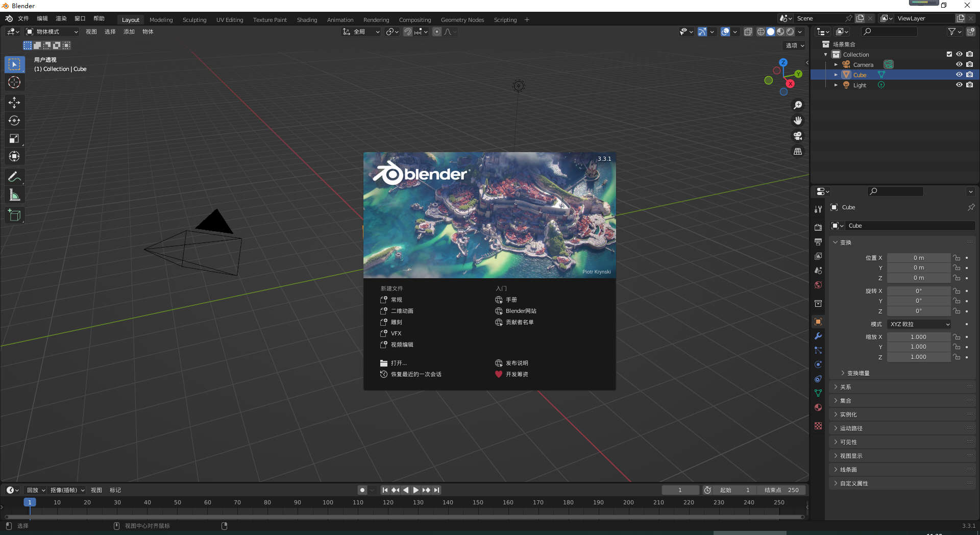Select the Move tool in the viewport toolbar
This screenshot has height=535, width=980.
pyautogui.click(x=14, y=103)
